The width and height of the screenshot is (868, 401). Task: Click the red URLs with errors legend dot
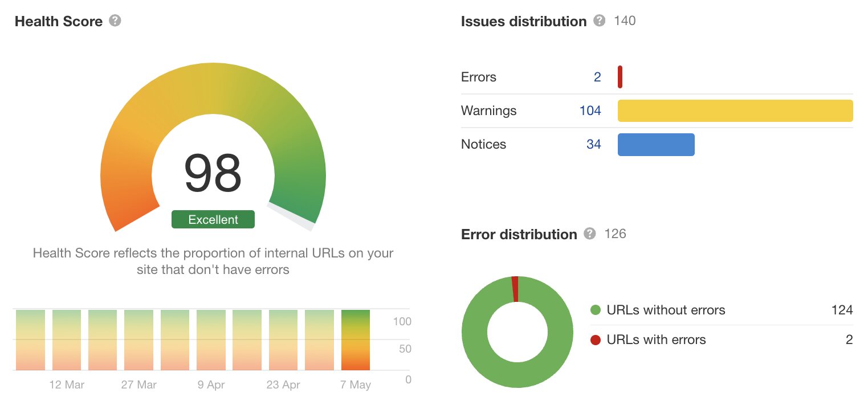[x=596, y=340]
